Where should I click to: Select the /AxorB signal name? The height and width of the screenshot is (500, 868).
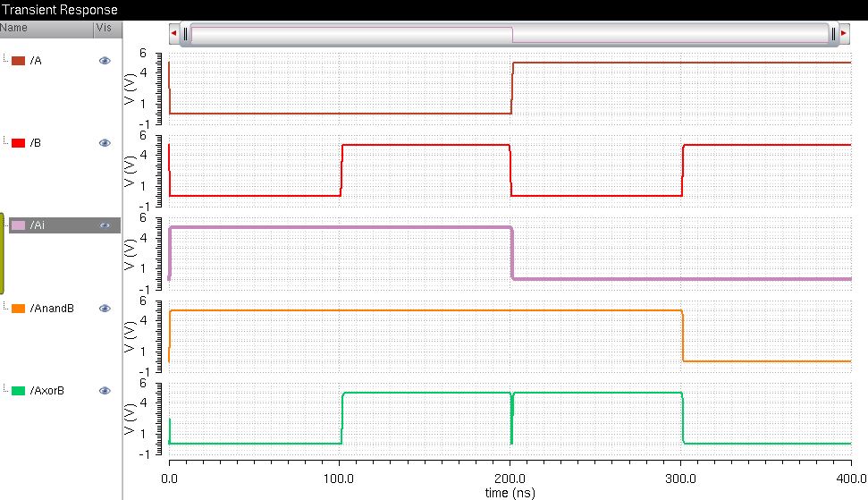pos(47,391)
